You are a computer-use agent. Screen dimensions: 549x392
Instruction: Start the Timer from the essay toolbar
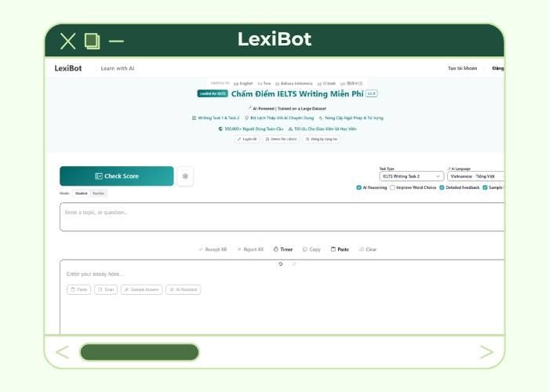[x=283, y=249]
